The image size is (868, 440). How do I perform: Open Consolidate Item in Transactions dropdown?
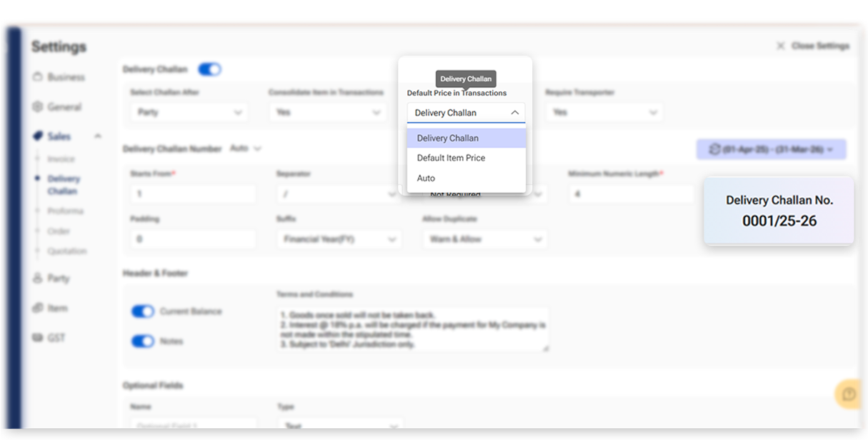(328, 112)
